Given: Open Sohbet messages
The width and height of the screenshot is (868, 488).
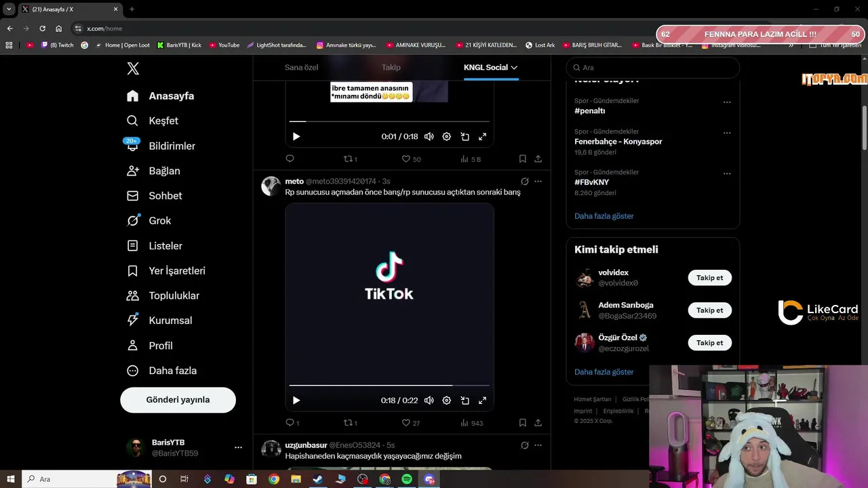Looking at the screenshot, I should point(155,196).
